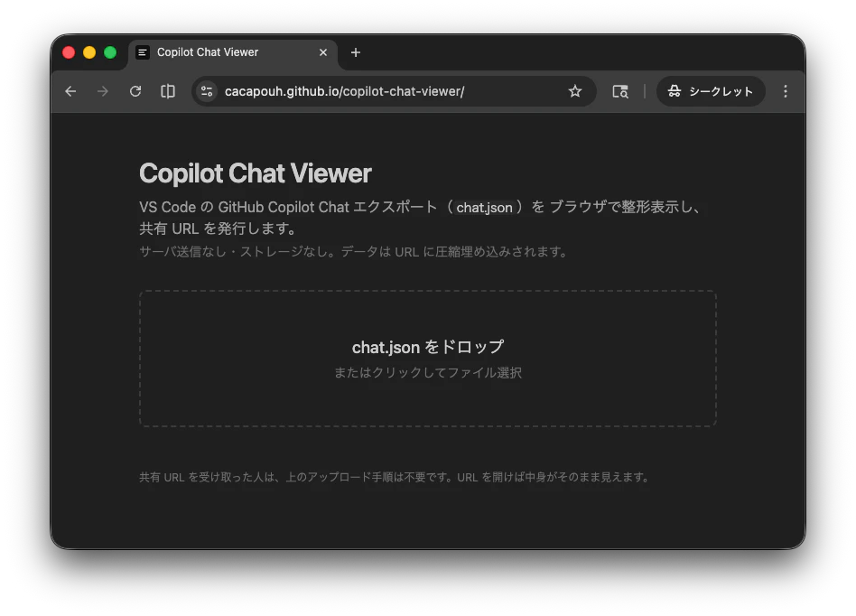856x616 pixels.
Task: Click the シークレット incognito indicator
Action: pyautogui.click(x=711, y=91)
